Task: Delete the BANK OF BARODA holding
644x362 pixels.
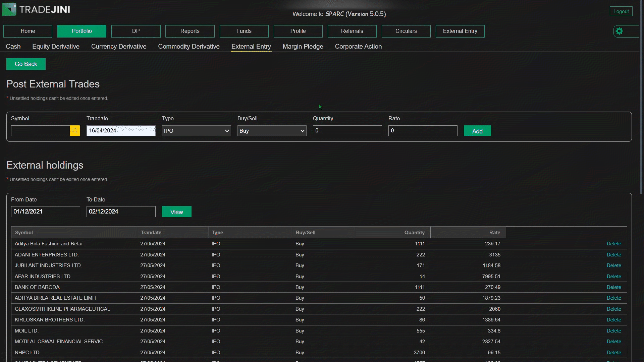Action: coord(613,287)
